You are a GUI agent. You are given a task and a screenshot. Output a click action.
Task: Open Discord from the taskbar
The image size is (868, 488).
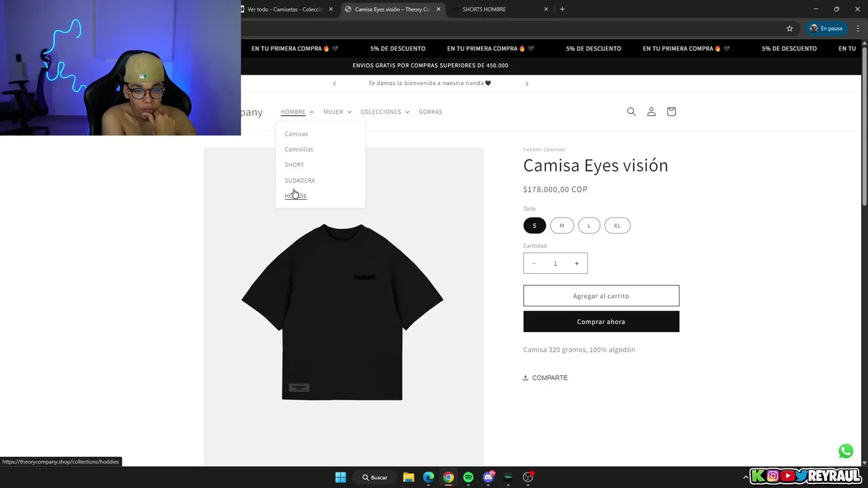pyautogui.click(x=488, y=477)
